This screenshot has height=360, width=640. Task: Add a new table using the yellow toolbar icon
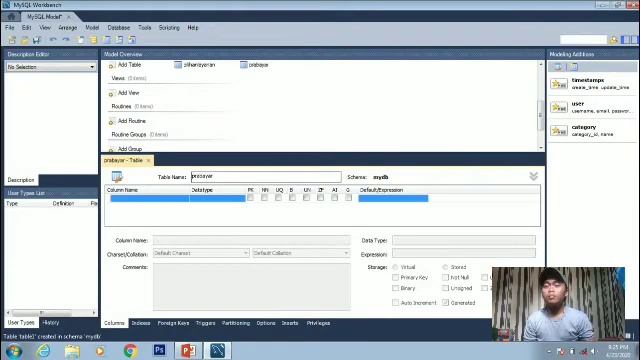click(93, 40)
